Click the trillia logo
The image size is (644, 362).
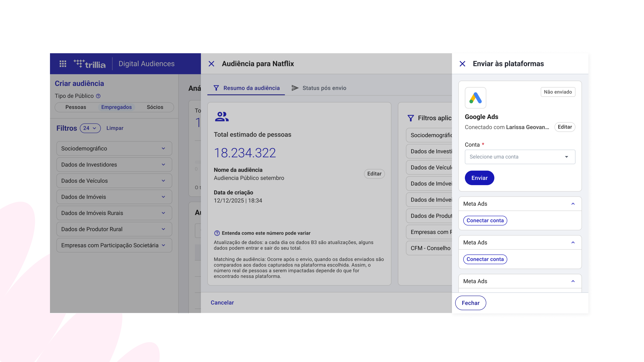[90, 64]
